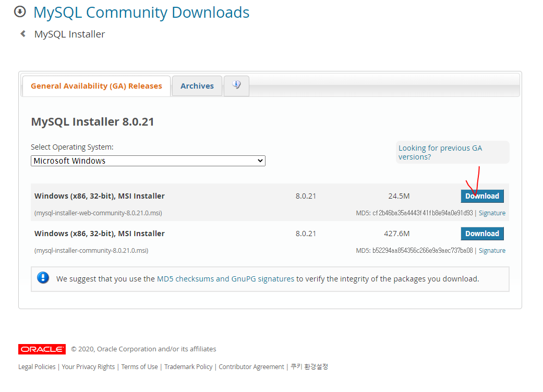The width and height of the screenshot is (543, 392).
Task: Open Signature link for mysql-installer-community-8.0.21.0.msi
Action: [492, 251]
